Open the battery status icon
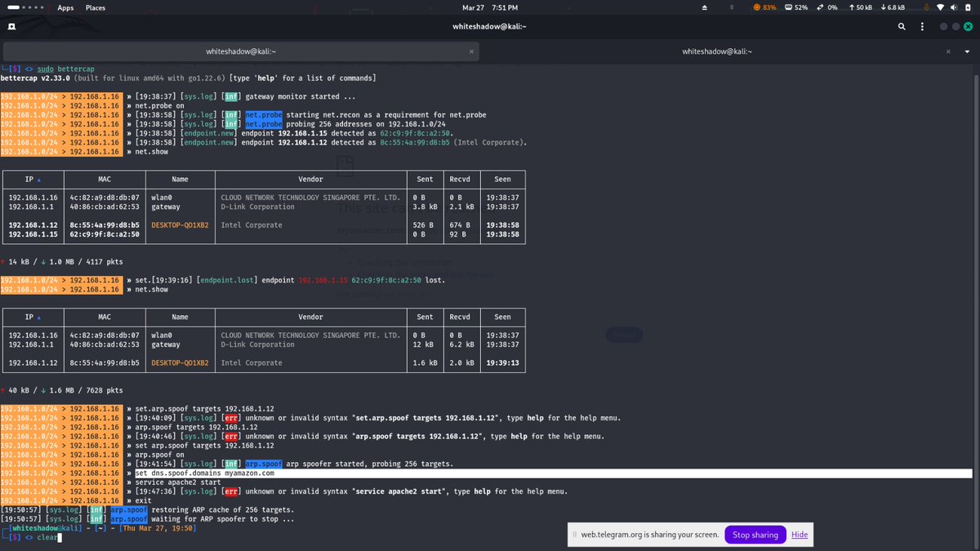This screenshot has width=980, height=551. pyautogui.click(x=969, y=7)
